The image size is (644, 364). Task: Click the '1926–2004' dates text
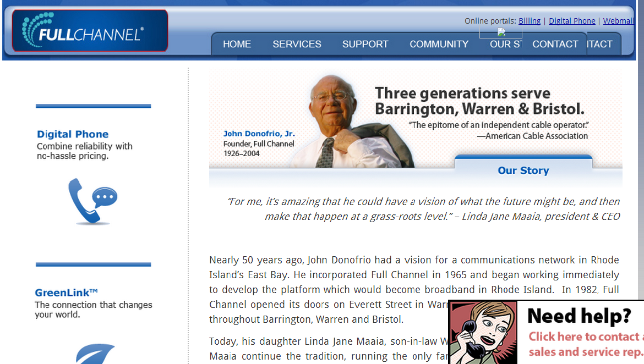click(x=242, y=153)
